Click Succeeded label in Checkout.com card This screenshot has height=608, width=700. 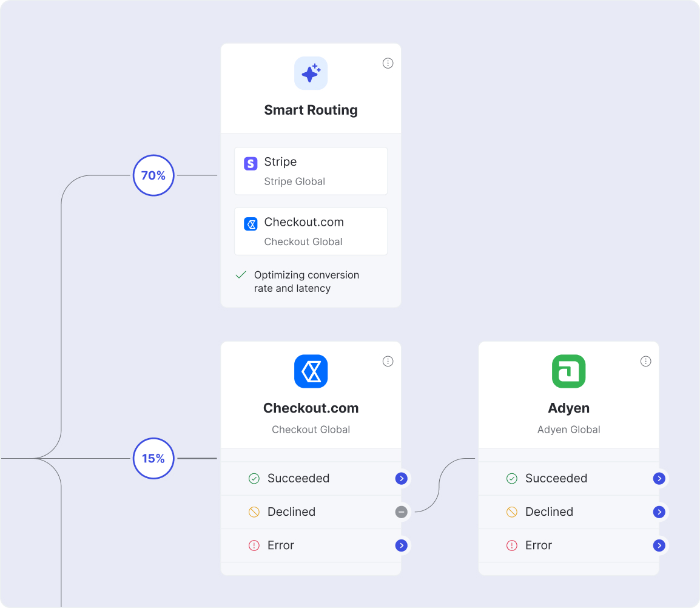298,478
